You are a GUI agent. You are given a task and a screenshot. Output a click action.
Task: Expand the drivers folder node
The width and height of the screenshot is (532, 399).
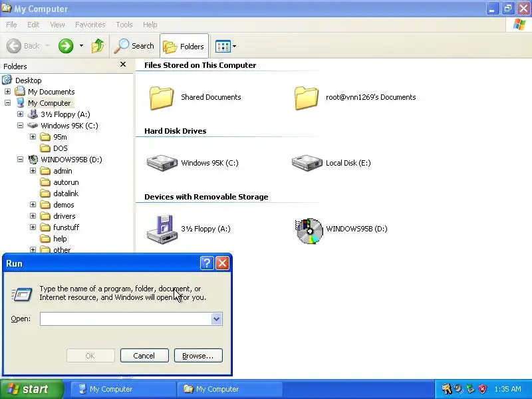tap(33, 216)
